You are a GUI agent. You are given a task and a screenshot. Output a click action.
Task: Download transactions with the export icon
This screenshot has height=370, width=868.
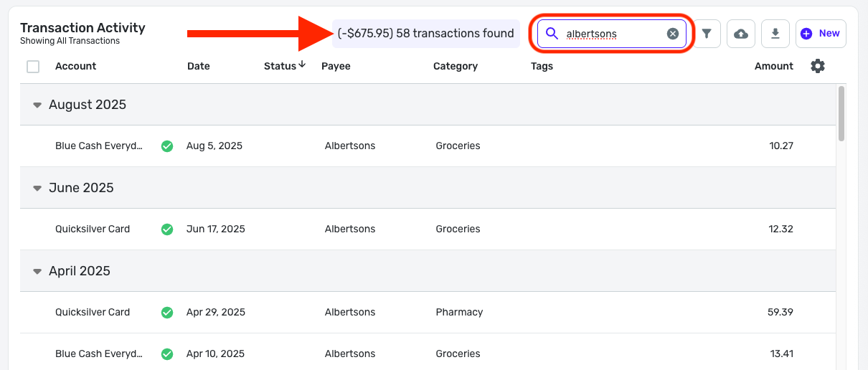[775, 34]
